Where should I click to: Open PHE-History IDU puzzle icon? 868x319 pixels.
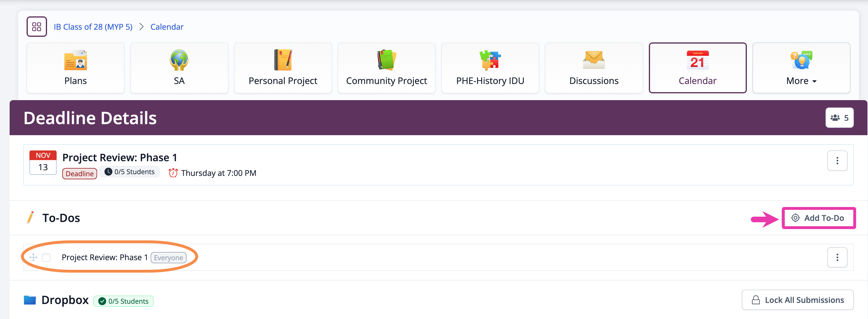click(x=490, y=61)
